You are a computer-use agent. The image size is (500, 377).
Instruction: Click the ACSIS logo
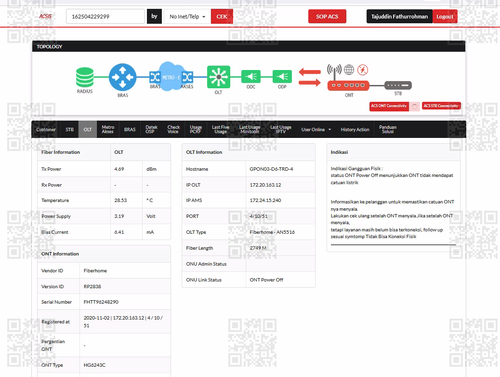coord(45,16)
